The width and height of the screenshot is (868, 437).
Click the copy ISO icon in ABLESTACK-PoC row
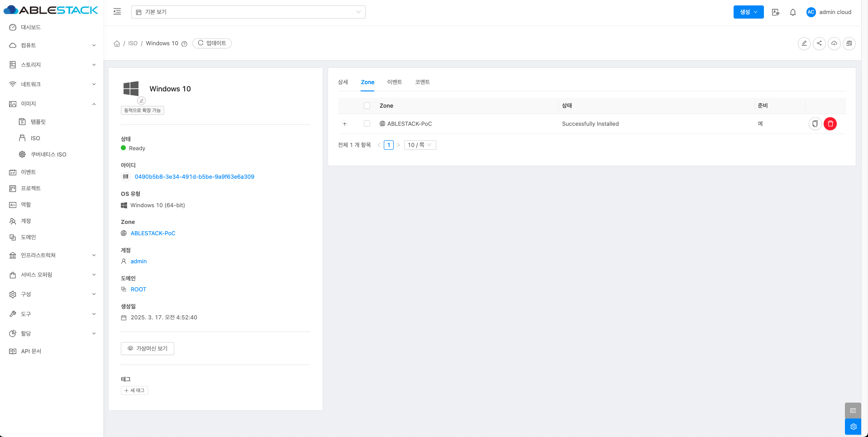pos(815,123)
